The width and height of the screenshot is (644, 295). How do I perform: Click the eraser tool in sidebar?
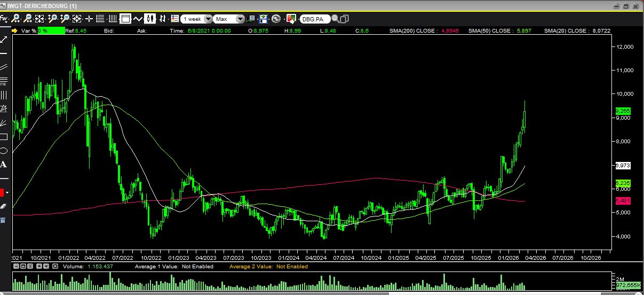tap(4, 206)
